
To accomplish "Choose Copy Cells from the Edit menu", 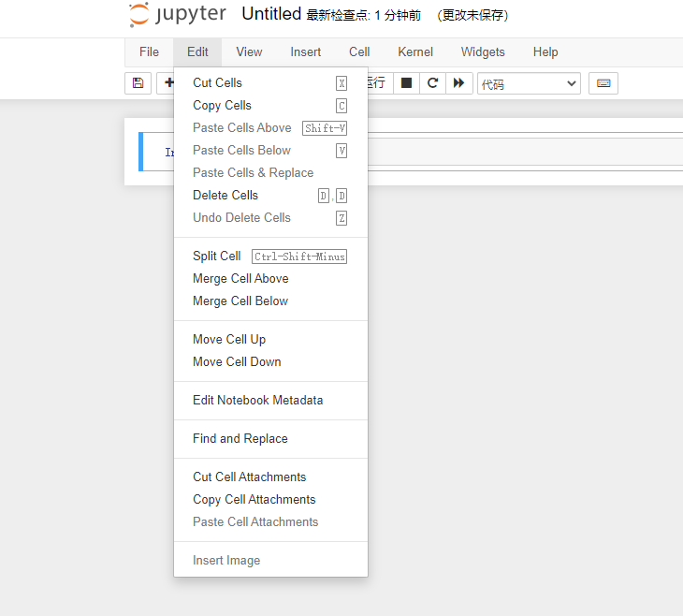I will tap(270, 106).
